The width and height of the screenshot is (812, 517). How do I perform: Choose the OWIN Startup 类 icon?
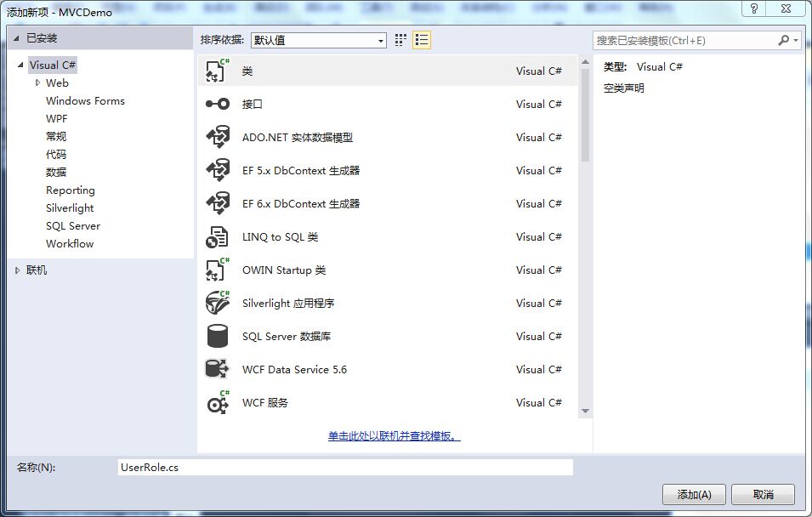coord(218,270)
